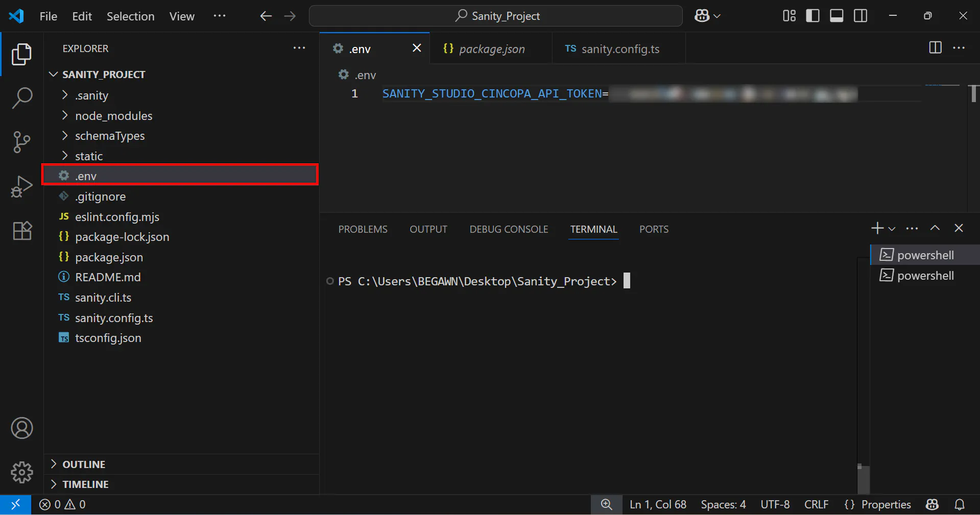Click the remote window indicator icon

(15, 504)
